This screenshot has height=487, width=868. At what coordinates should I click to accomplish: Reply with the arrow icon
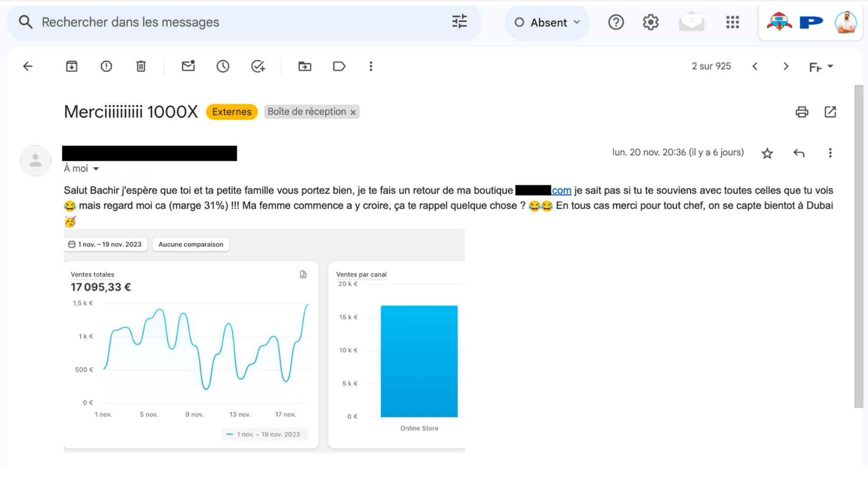click(799, 153)
